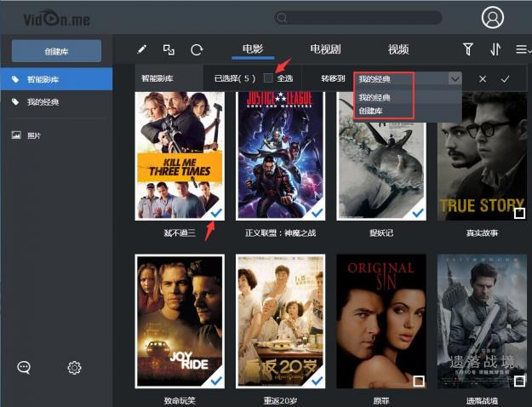Open the list view menu icon
Image resolution: width=532 pixels, height=407 pixels.
click(523, 49)
